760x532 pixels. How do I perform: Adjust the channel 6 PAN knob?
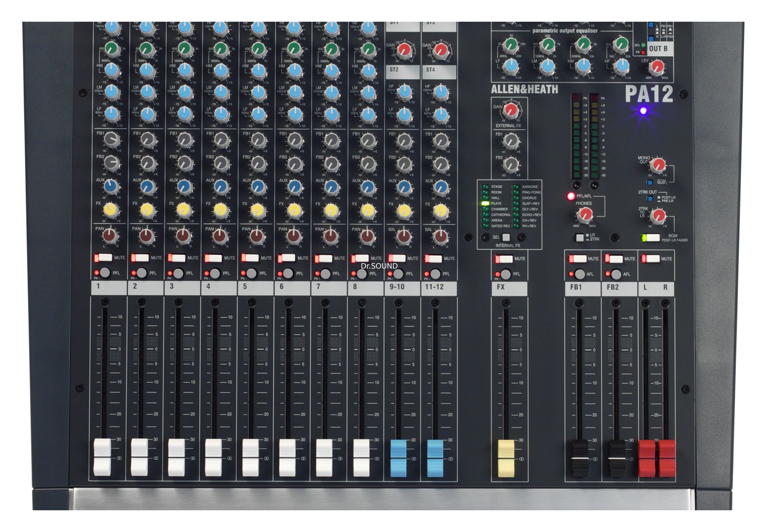click(x=293, y=236)
